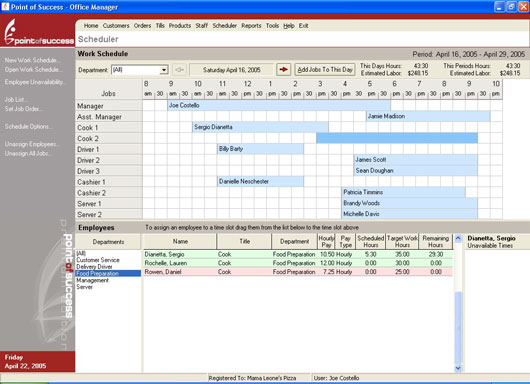This screenshot has height=384, width=530.
Task: Select employee row Rowen, Daniel
Action: point(298,272)
